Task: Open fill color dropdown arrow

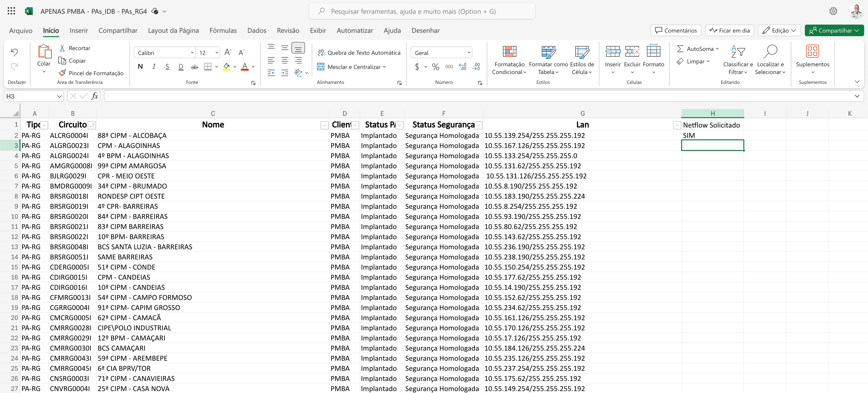Action: (x=235, y=67)
